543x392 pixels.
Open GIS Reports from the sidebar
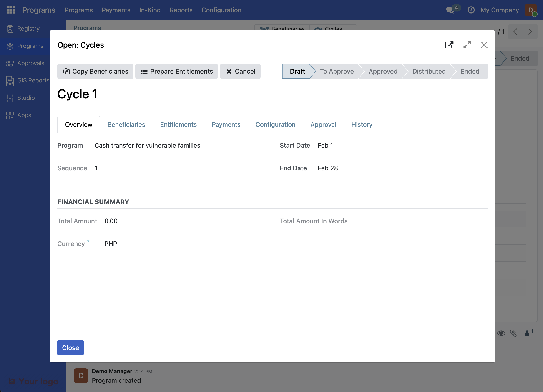[33, 81]
